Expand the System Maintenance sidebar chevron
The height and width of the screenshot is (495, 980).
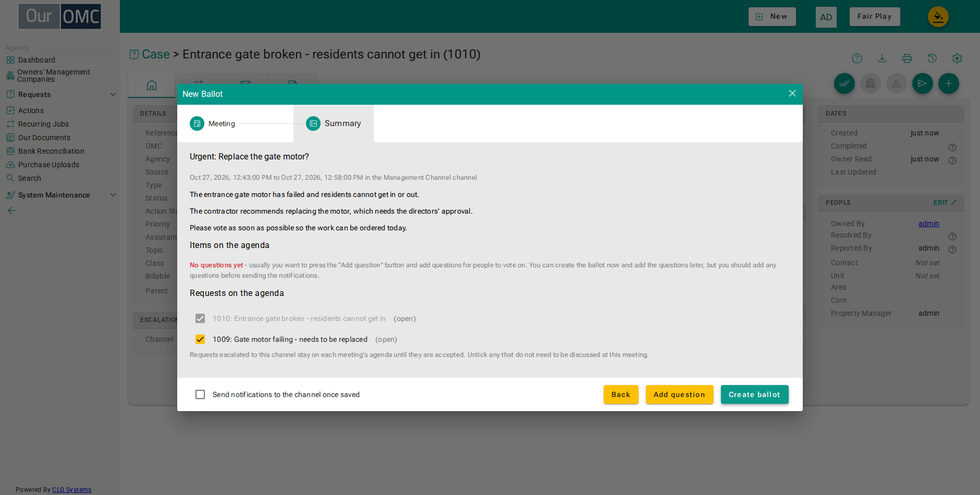tap(113, 195)
